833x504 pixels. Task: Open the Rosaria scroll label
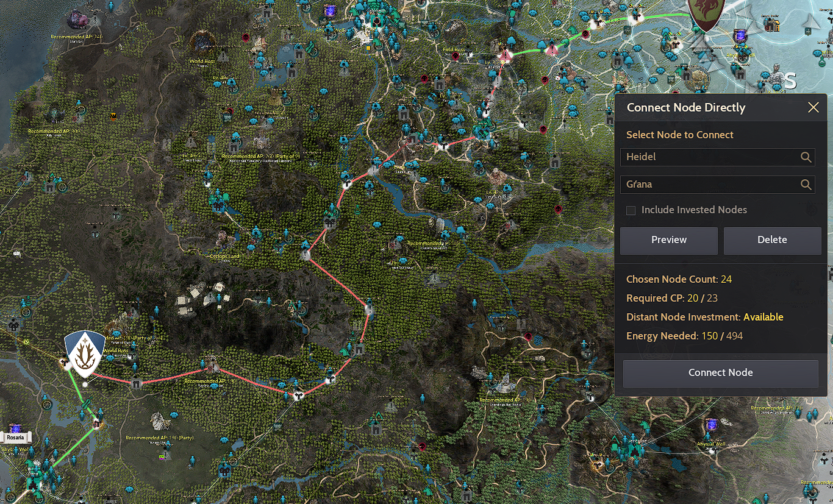click(x=15, y=437)
